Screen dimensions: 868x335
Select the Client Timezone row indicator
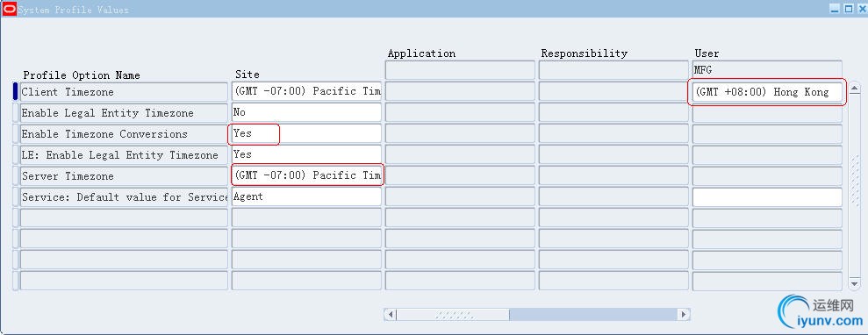coord(16,92)
